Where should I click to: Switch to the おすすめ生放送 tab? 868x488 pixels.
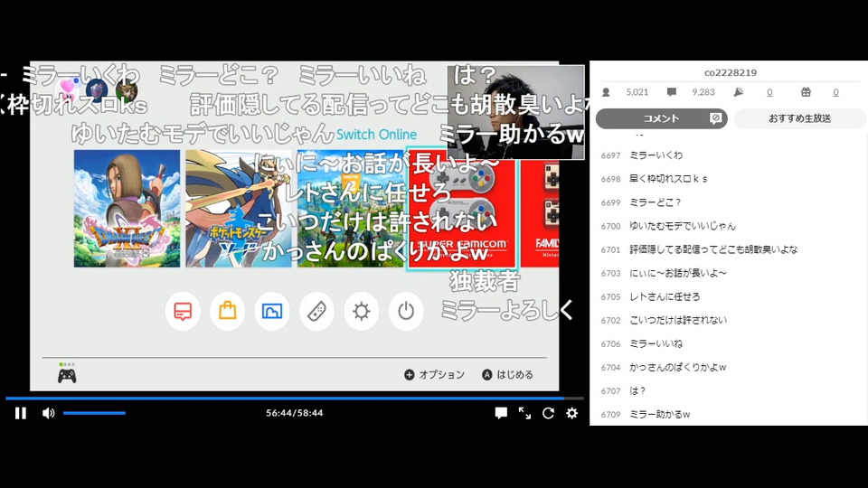(x=799, y=118)
